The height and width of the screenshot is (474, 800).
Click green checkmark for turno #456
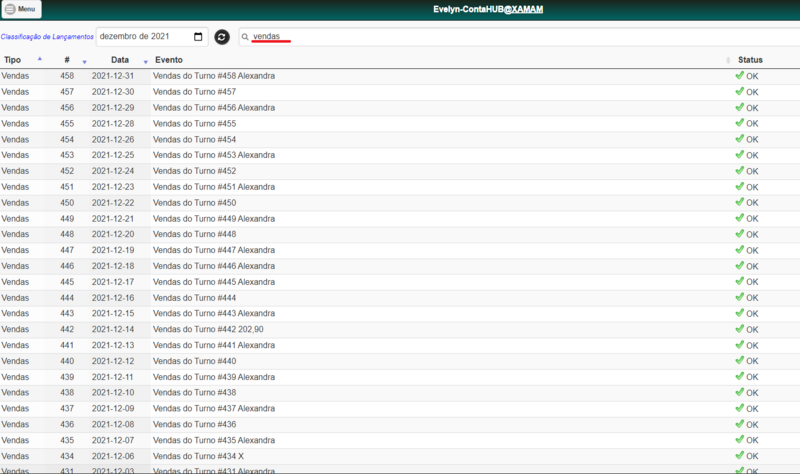click(740, 107)
